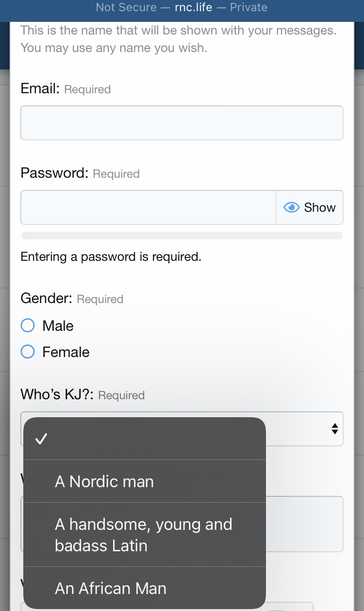Click the up-down arrows on Who's KJ select
This screenshot has width=364, height=611.
(334, 429)
